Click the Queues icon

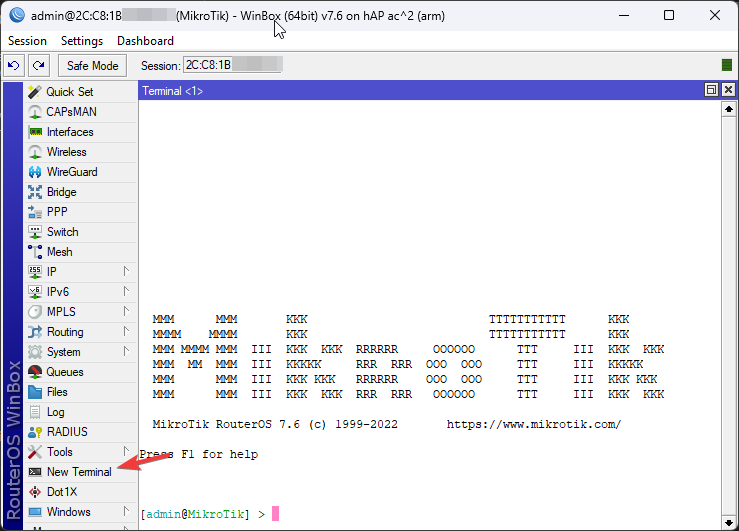(35, 372)
